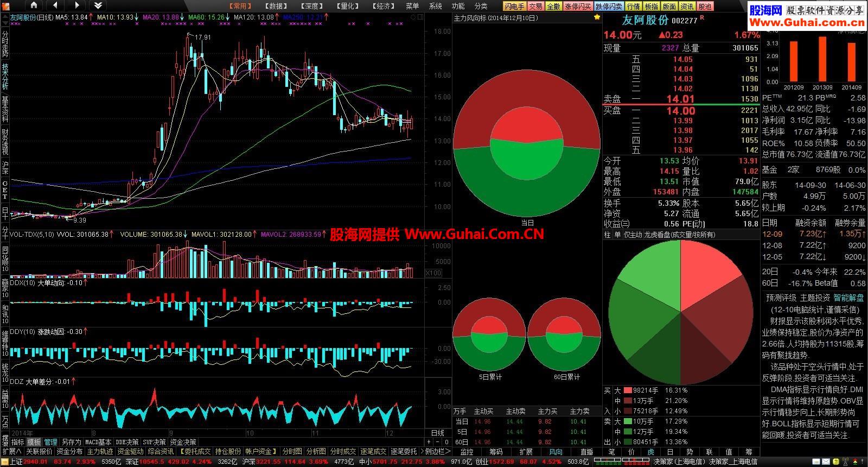Click the 闪电手 button
This screenshot has width=868, height=467.
(x=514, y=6)
